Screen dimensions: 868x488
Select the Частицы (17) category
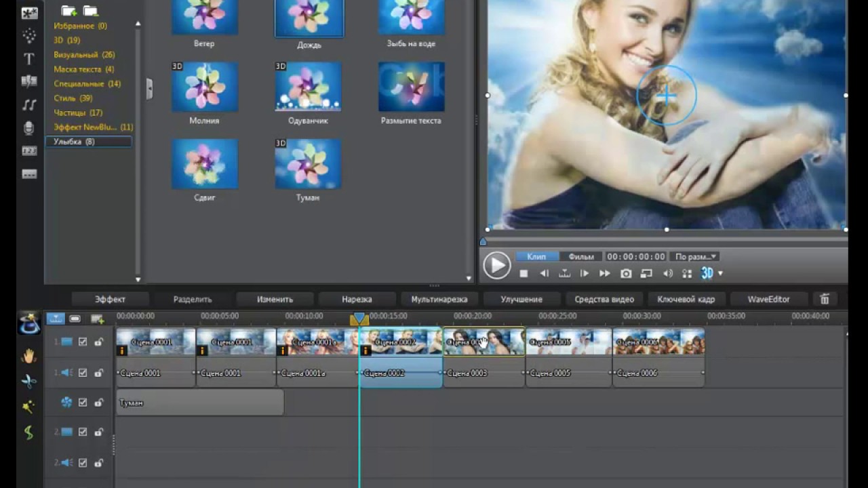(78, 113)
